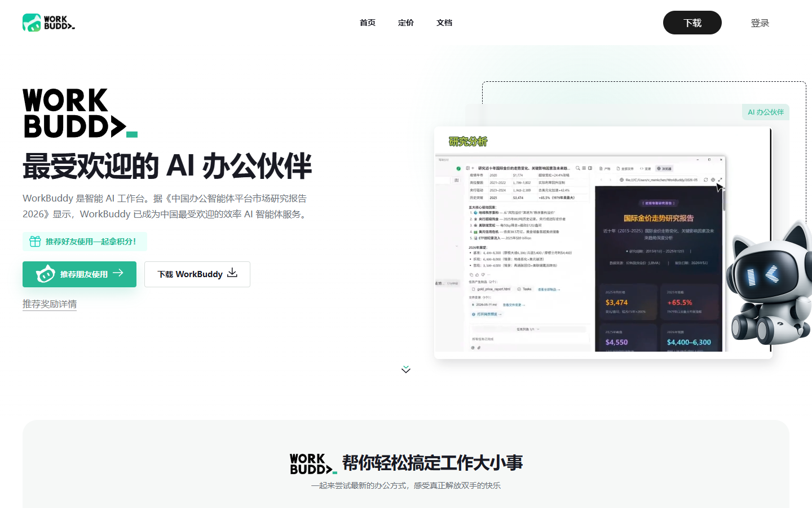The height and width of the screenshot is (508, 812).
Task: Click the refresh icon in demo browser bar
Action: click(705, 180)
